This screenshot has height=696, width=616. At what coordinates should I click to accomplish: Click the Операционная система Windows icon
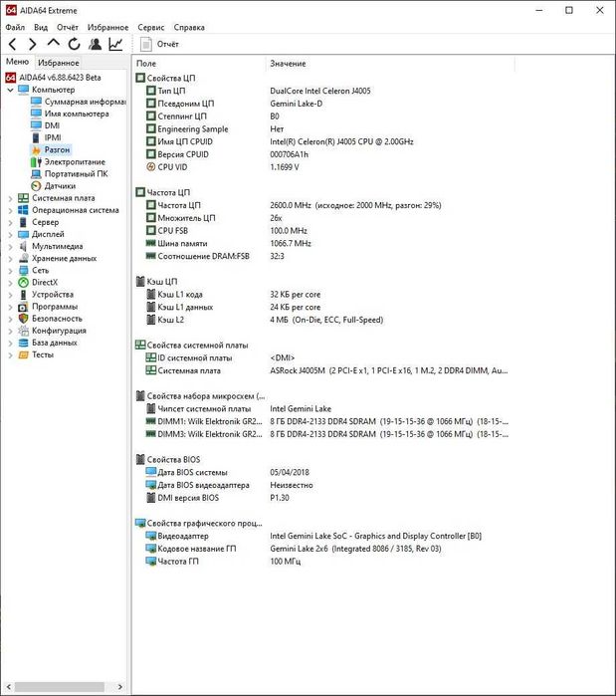(x=23, y=210)
